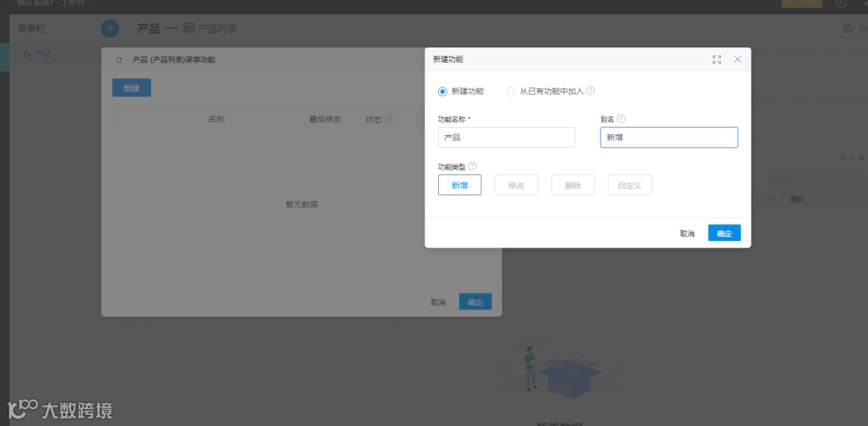Image resolution: width=868 pixels, height=426 pixels.
Task: Open help icon beside 从已有功能中加入
Action: [590, 91]
